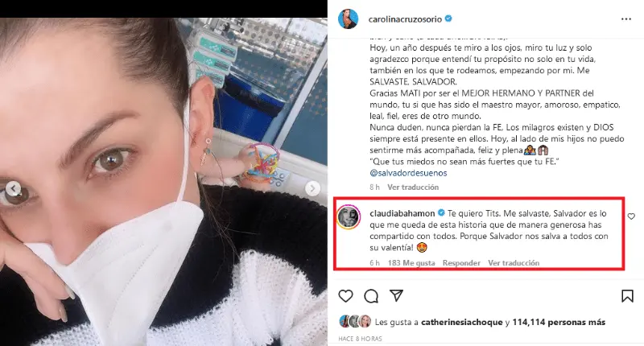Click Responder on claudiabahamon comment

pos(461,262)
